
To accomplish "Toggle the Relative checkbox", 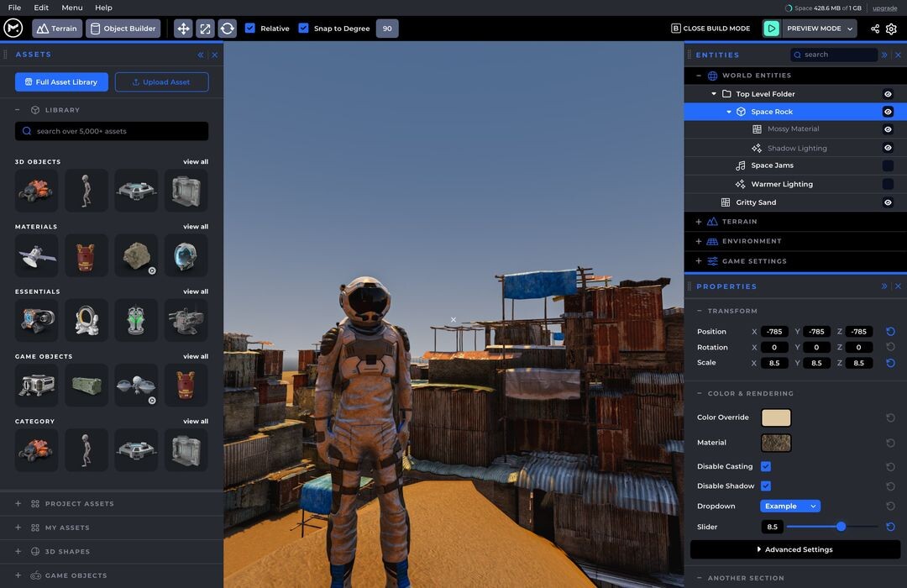I will [250, 29].
